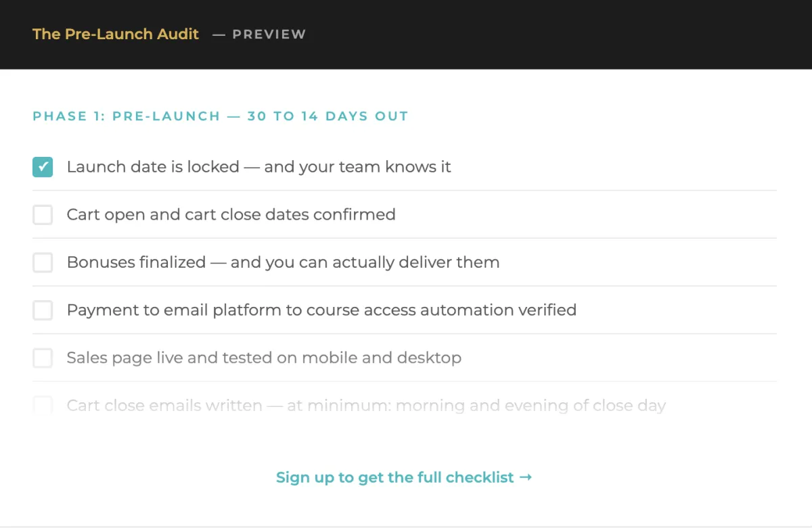812x528 pixels.
Task: Click the arrow icon after 'full checklist'
Action: (526, 477)
